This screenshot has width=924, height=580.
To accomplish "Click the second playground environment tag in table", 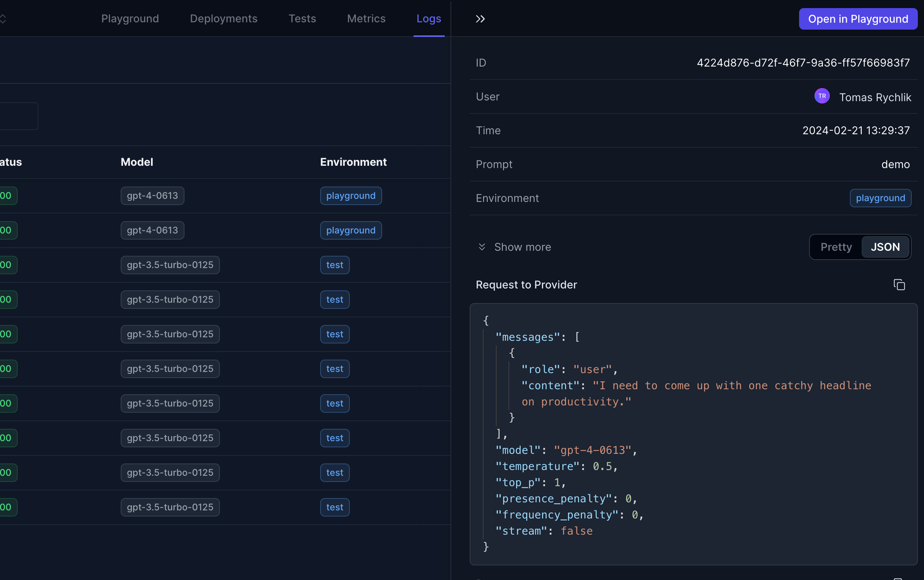I will click(x=351, y=230).
